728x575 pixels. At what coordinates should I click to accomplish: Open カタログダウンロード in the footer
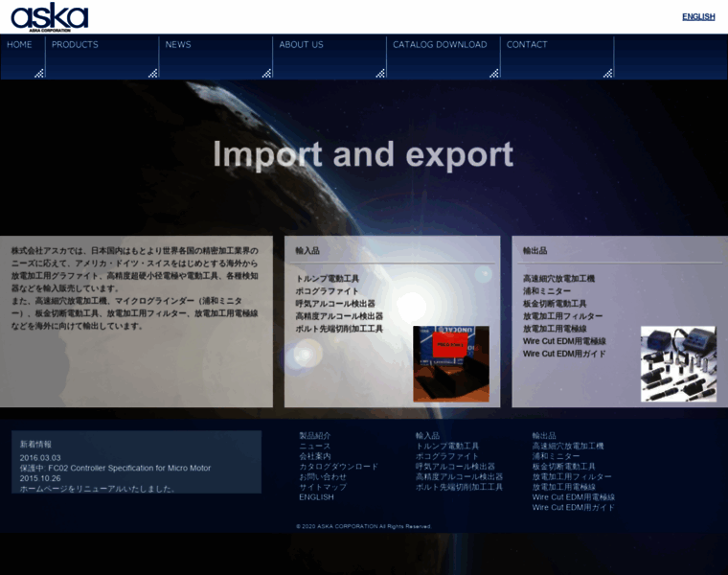click(x=338, y=467)
